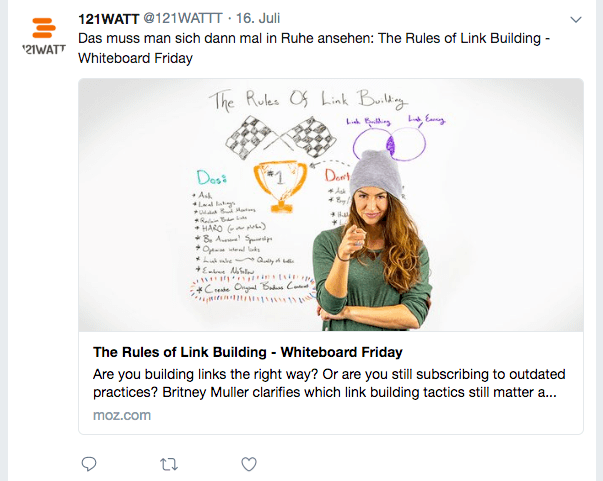Image resolution: width=603 pixels, height=481 pixels.
Task: Click the 121WATT text beneath the logo
Action: [44, 50]
